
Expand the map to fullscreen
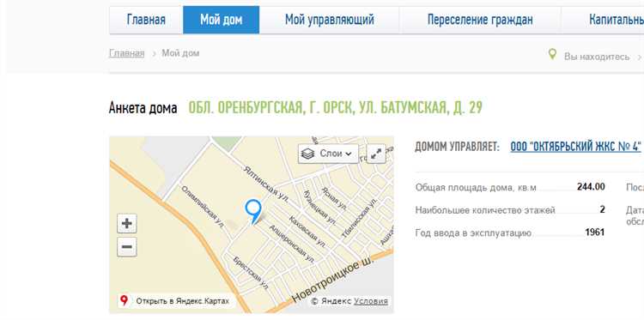coord(376,154)
